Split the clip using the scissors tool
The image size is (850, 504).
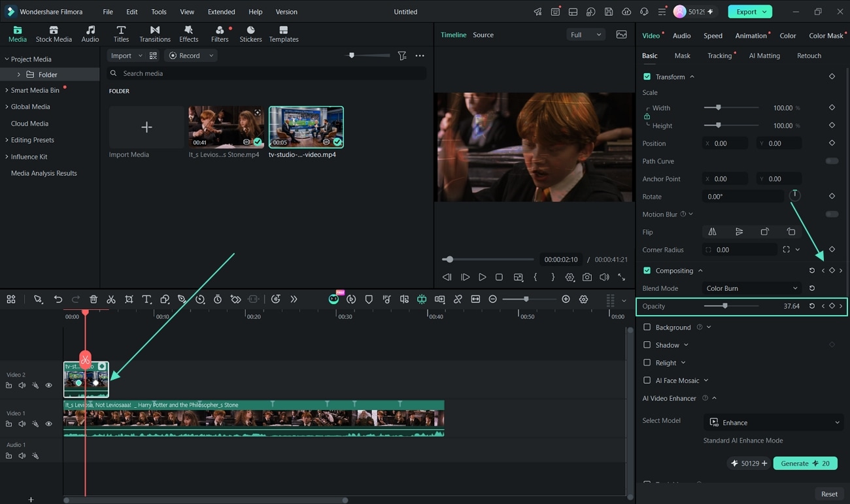(x=111, y=299)
